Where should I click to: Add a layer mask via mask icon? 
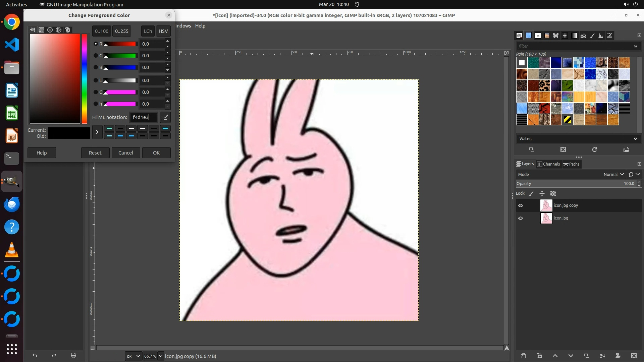click(618, 356)
